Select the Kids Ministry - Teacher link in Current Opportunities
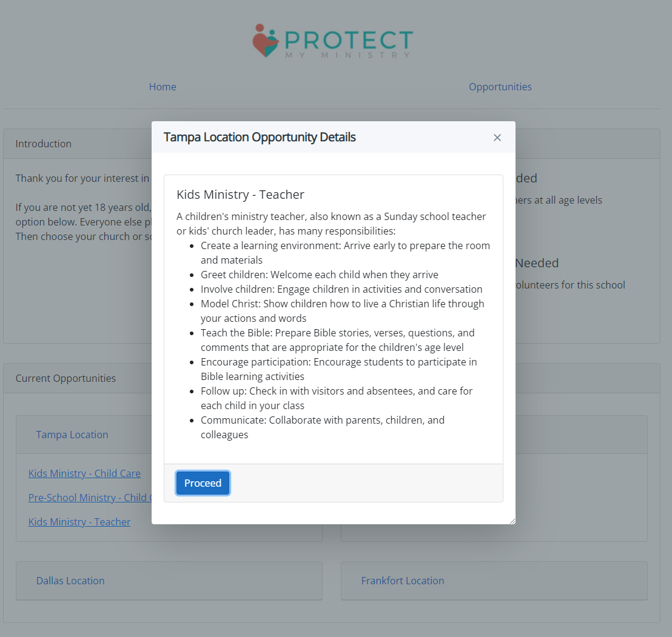The image size is (672, 637). coord(79,522)
